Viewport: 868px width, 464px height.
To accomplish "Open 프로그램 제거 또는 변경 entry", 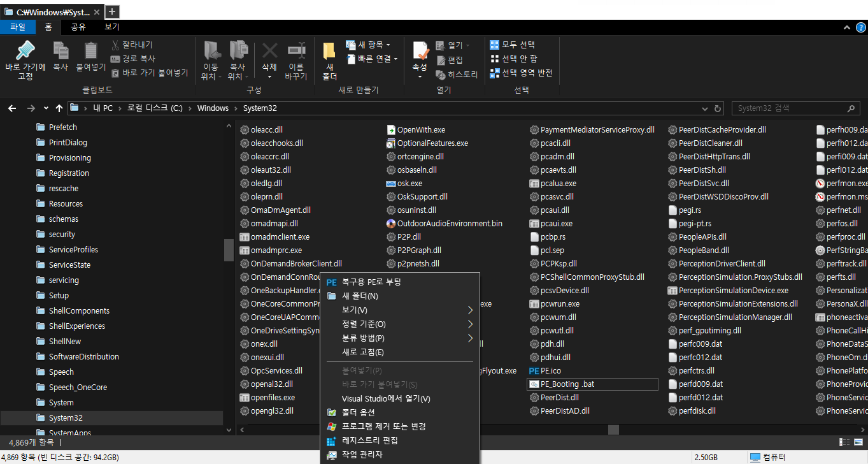I will (x=399, y=426).
